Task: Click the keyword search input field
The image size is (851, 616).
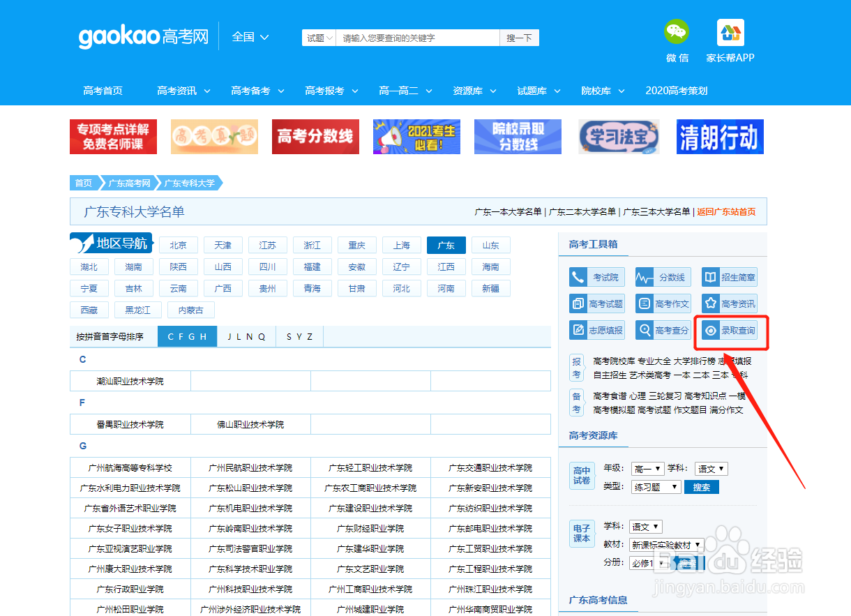Action: coord(417,37)
